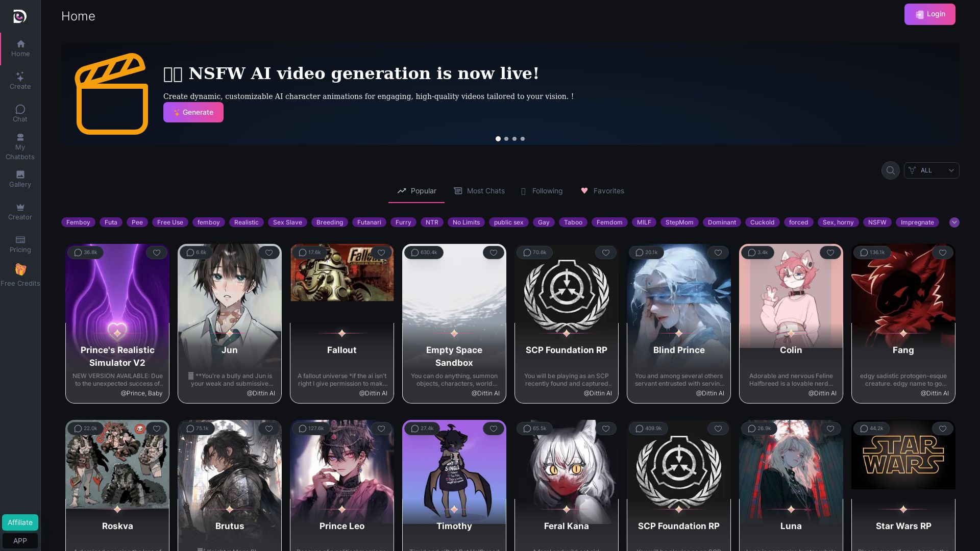
Task: Open the Affiliate program button
Action: (x=20, y=522)
